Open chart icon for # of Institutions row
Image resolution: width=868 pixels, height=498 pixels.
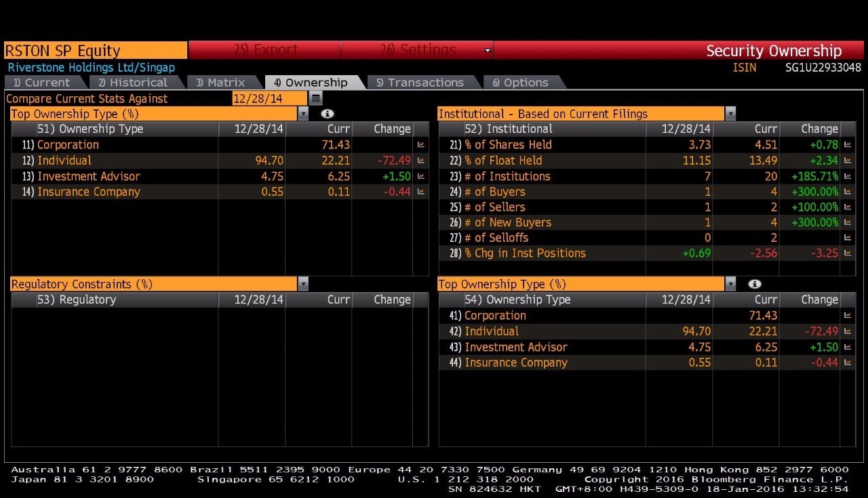click(x=848, y=176)
